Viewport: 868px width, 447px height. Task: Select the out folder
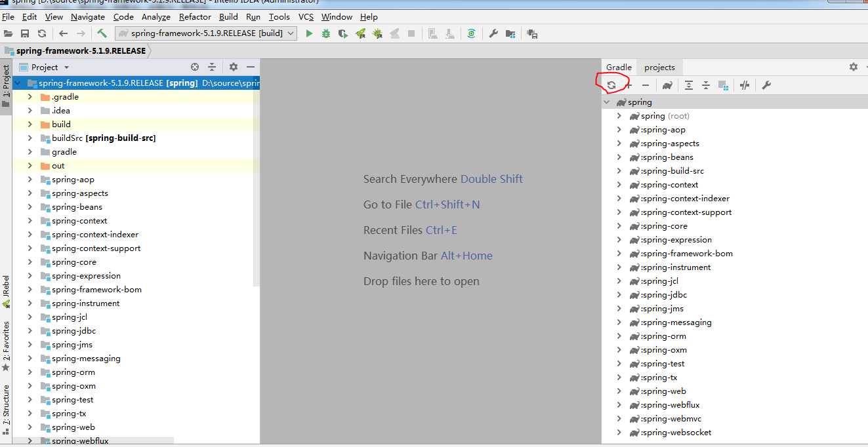click(58, 165)
